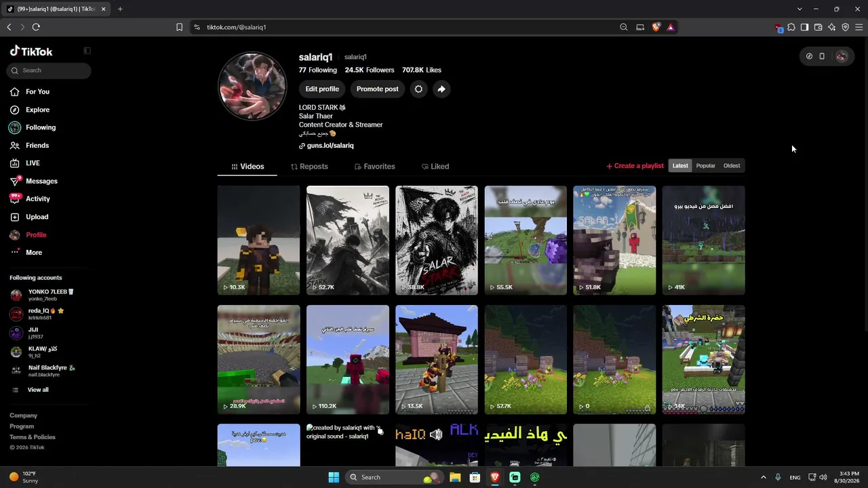This screenshot has height=488, width=868.
Task: Open browser extensions puzzle icon
Action: (791, 27)
